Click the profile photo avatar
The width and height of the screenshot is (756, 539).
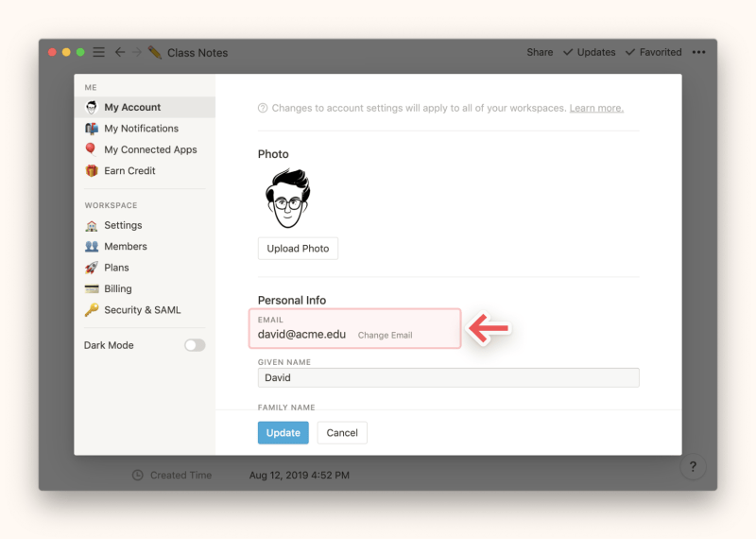click(x=287, y=200)
